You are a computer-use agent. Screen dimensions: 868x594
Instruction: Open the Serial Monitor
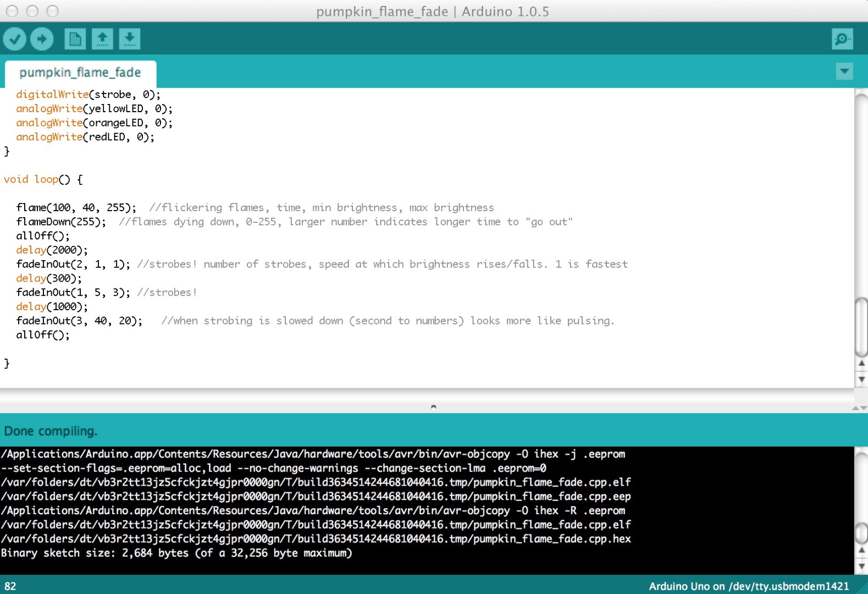[842, 39]
